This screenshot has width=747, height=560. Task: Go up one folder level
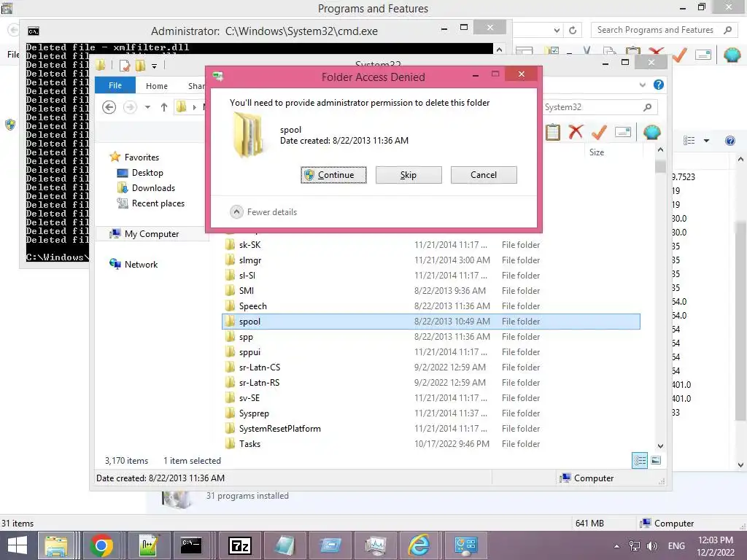pos(164,107)
